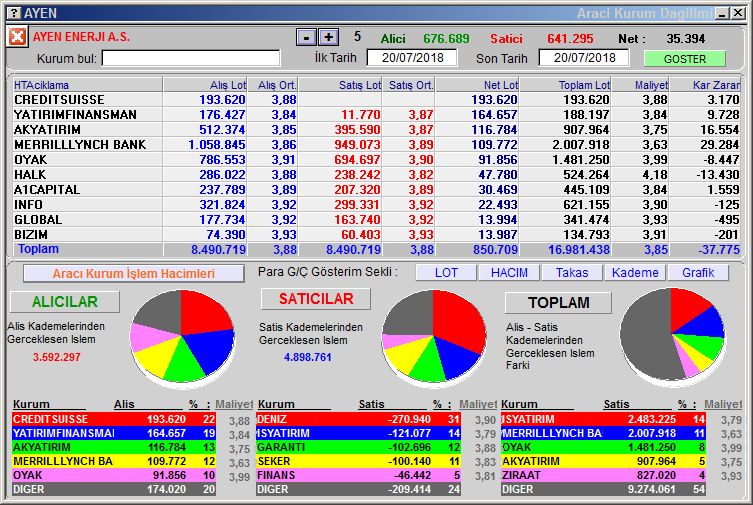Screen dimensions: 753x505
Task: Sort by Satış Lot column header
Action: click(x=340, y=85)
